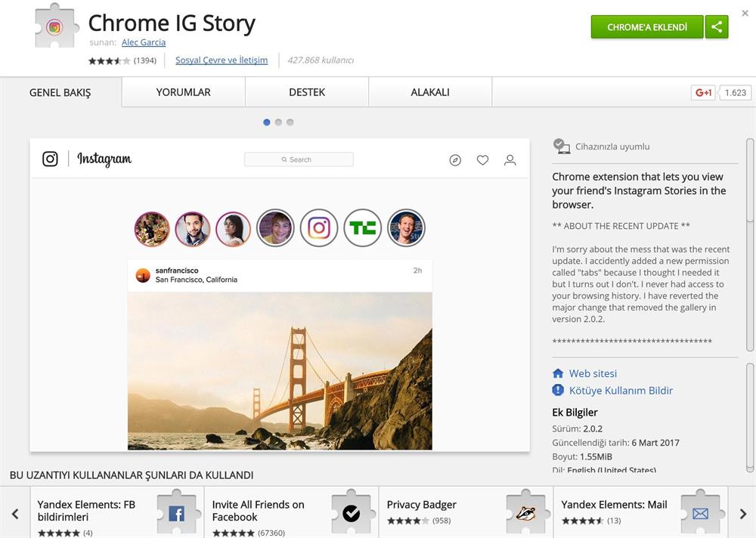Select the third carousel dot indicator
Screen dimensions: 756x538
point(290,122)
